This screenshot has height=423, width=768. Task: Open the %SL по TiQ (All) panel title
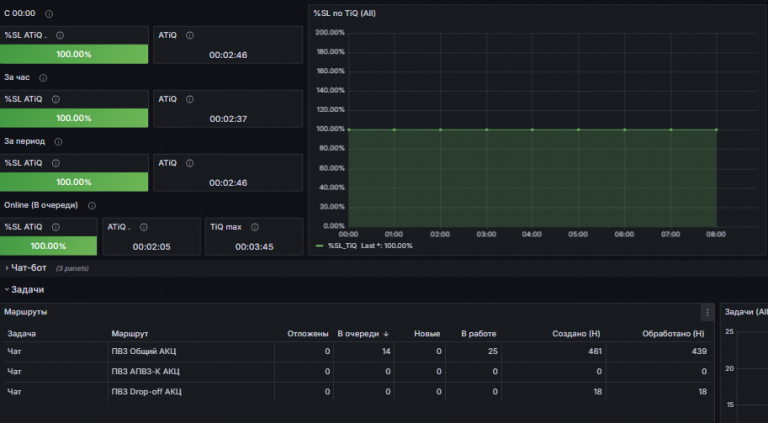coord(345,13)
